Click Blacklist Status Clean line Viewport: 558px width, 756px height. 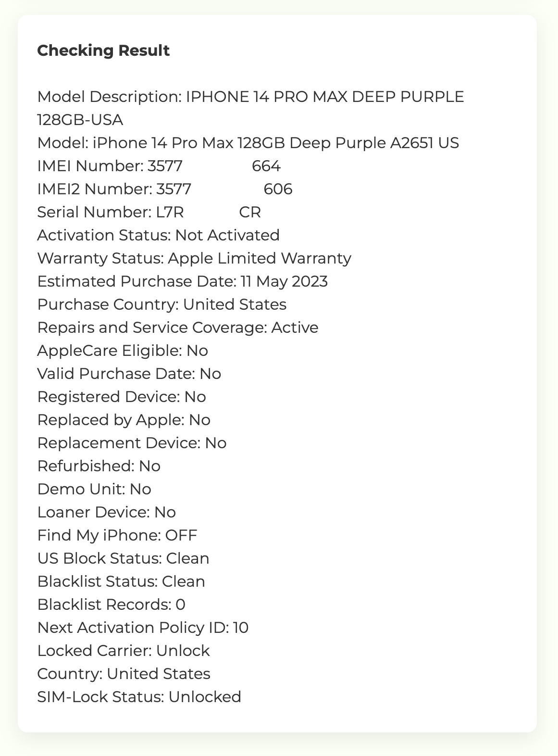[121, 581]
